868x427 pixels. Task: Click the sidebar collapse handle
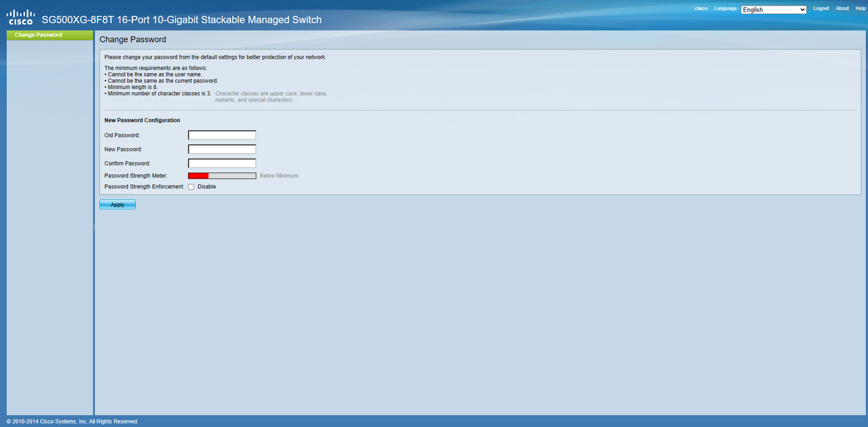(94, 226)
